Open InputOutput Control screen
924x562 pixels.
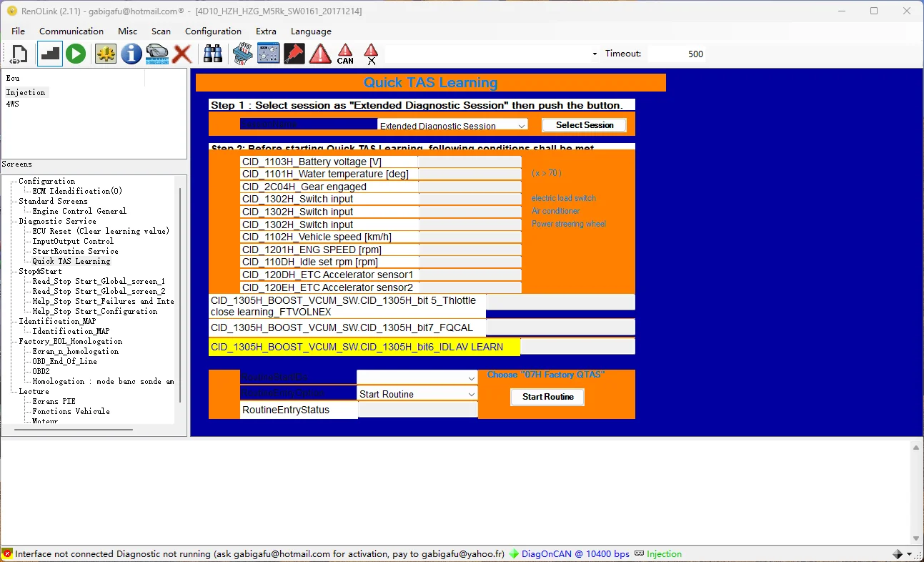(73, 241)
